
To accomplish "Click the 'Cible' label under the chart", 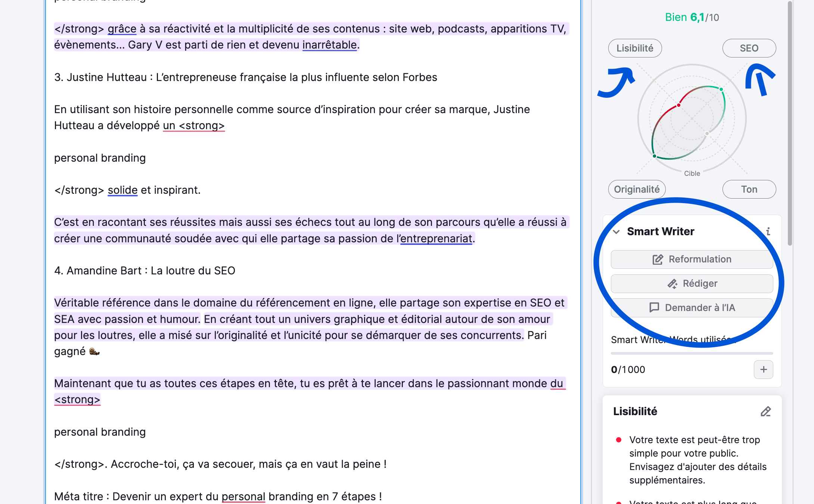I will point(692,174).
